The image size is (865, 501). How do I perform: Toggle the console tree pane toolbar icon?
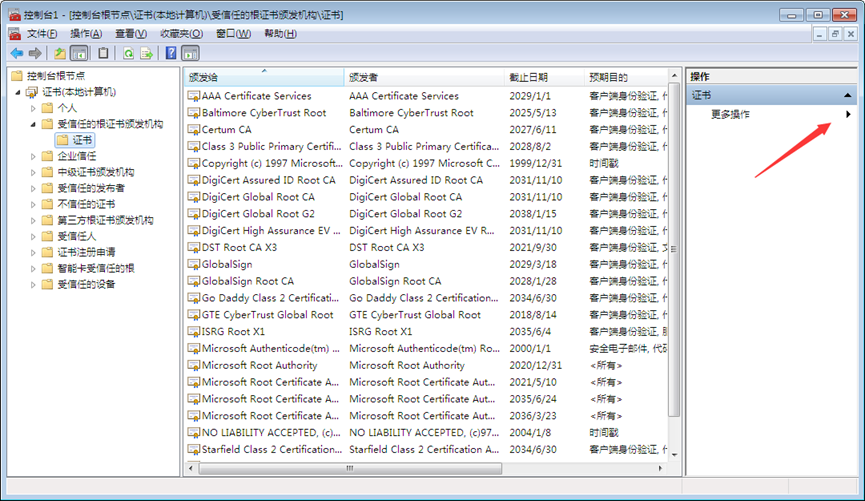point(79,53)
